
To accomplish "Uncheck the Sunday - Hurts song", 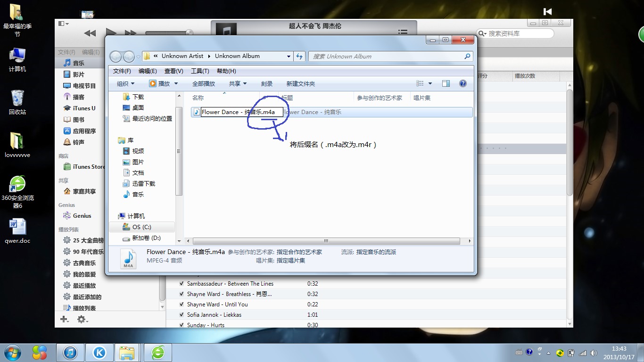I will point(182,325).
